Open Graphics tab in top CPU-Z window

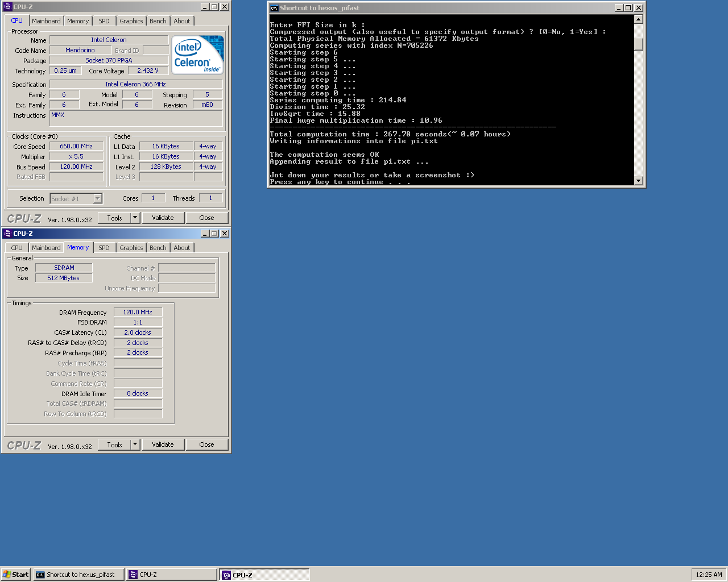pyautogui.click(x=131, y=21)
